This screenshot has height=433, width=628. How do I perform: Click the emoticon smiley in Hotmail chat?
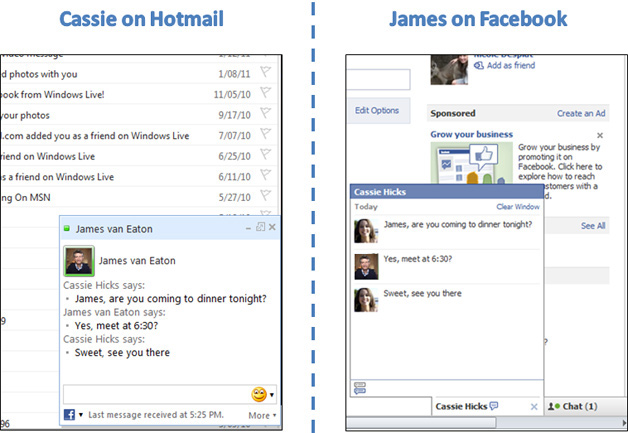point(259,394)
